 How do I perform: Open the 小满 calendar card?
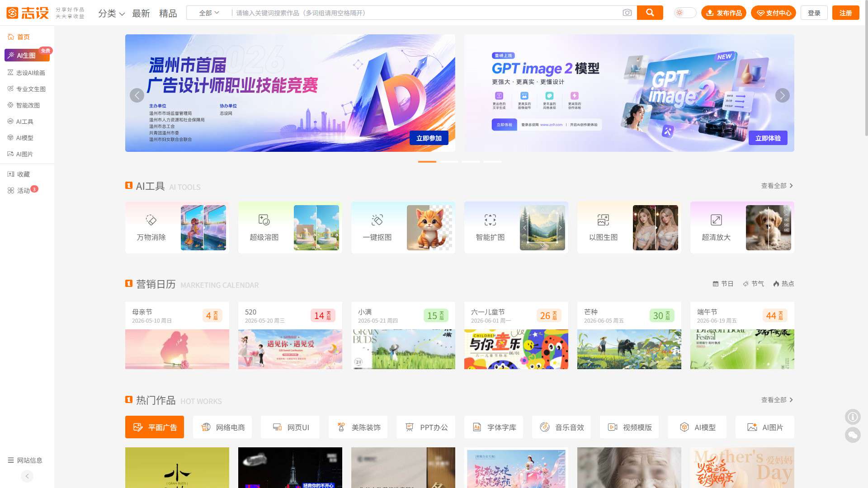coord(403,335)
